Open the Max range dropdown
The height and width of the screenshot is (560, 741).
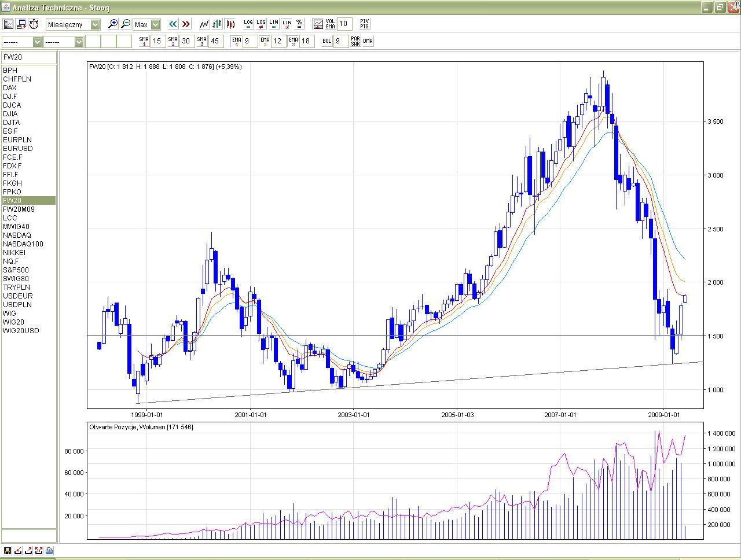coord(155,24)
